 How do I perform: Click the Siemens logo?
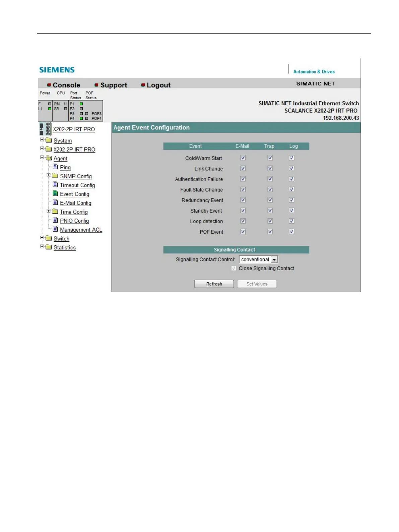click(57, 70)
